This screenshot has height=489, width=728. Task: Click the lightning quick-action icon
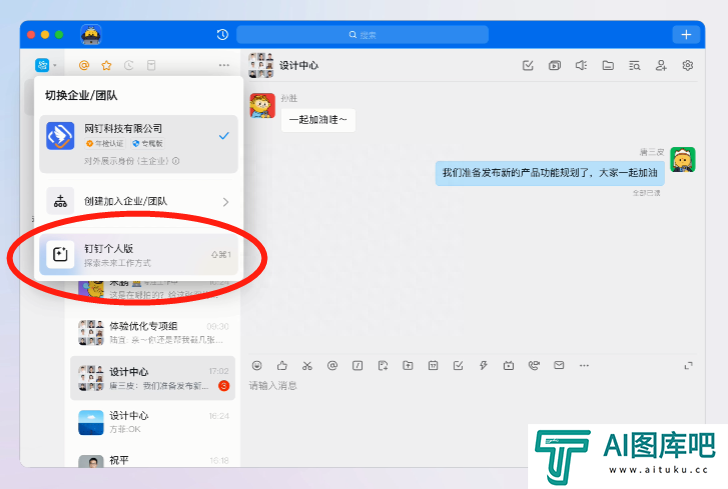pyautogui.click(x=483, y=366)
